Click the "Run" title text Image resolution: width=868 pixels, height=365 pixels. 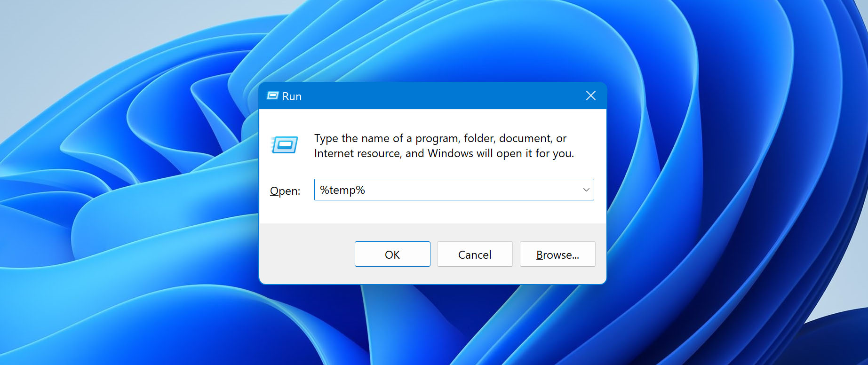(292, 96)
